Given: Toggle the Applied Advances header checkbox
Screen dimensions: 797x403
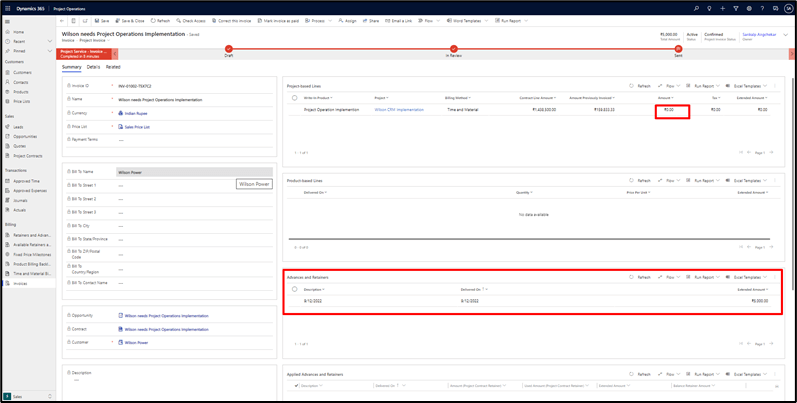Looking at the screenshot, I should 296,385.
